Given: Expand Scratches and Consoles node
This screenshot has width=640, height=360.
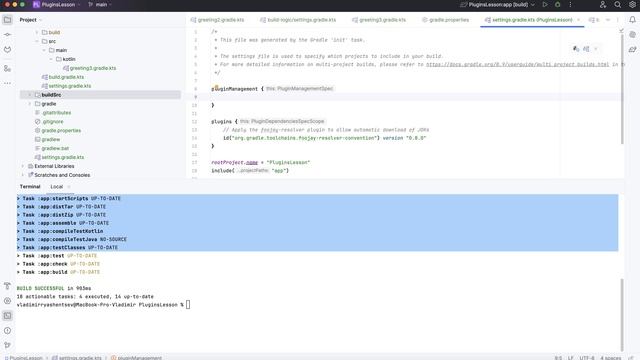Looking at the screenshot, I should click(22, 175).
